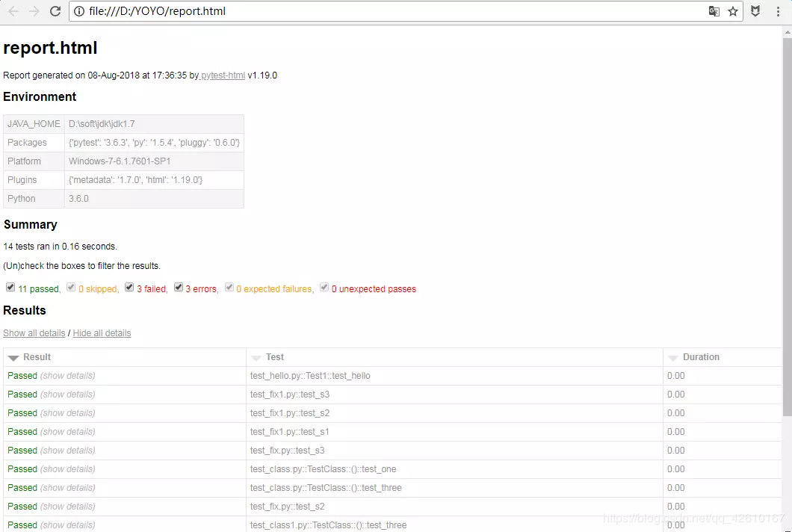Uncheck the 3 errors filter
The width and height of the screenshot is (792, 532).
[179, 288]
